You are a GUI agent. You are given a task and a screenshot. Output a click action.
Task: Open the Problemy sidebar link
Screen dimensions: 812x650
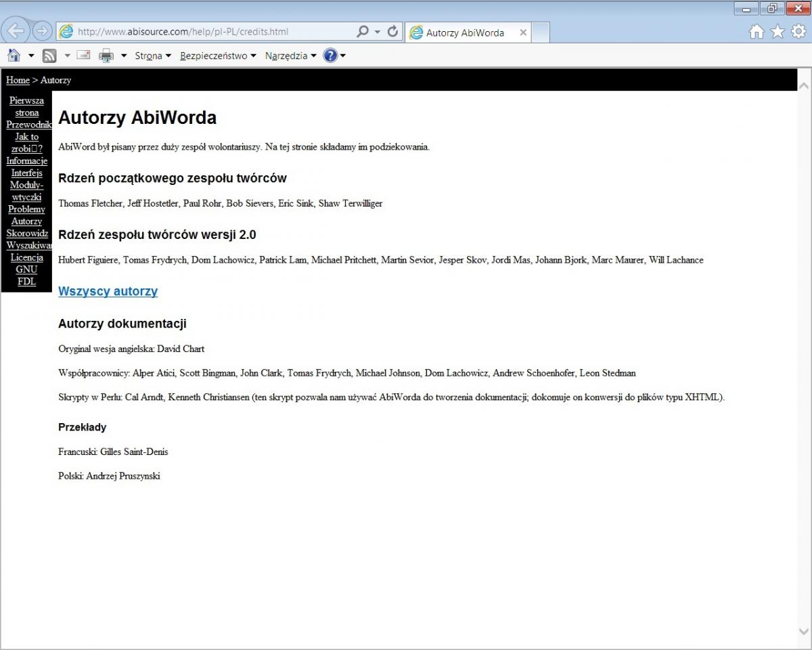[27, 209]
